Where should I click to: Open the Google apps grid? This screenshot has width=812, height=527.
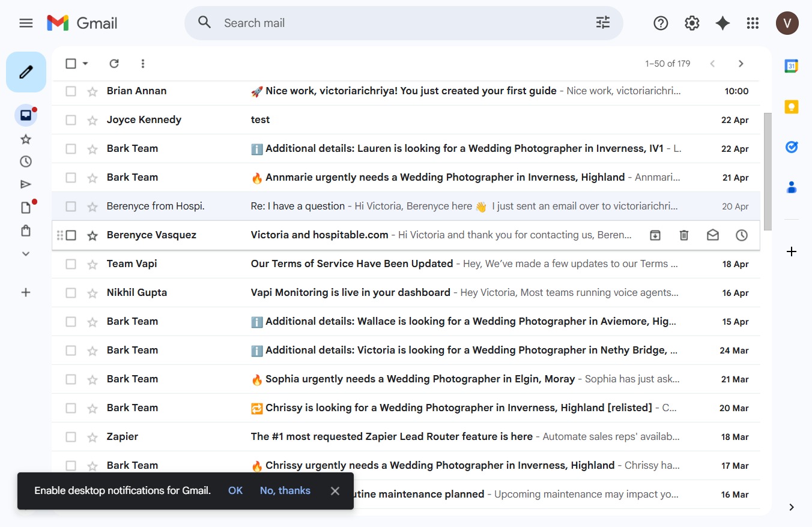coord(753,23)
